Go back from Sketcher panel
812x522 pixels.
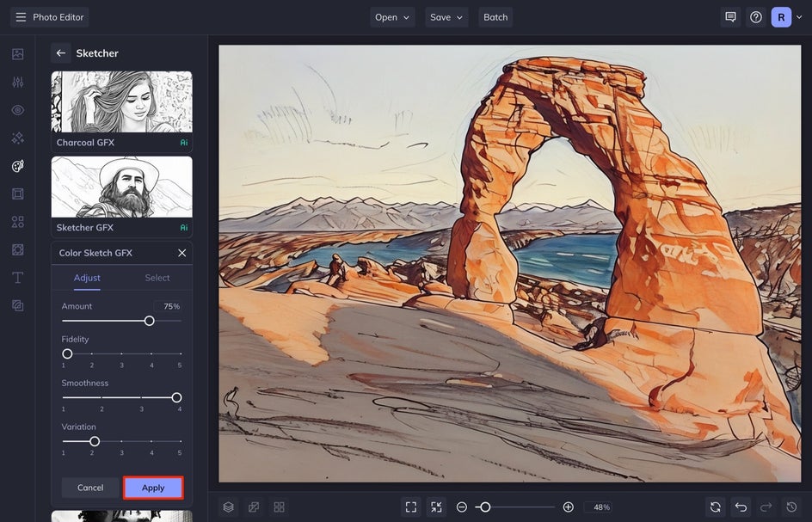click(61, 53)
